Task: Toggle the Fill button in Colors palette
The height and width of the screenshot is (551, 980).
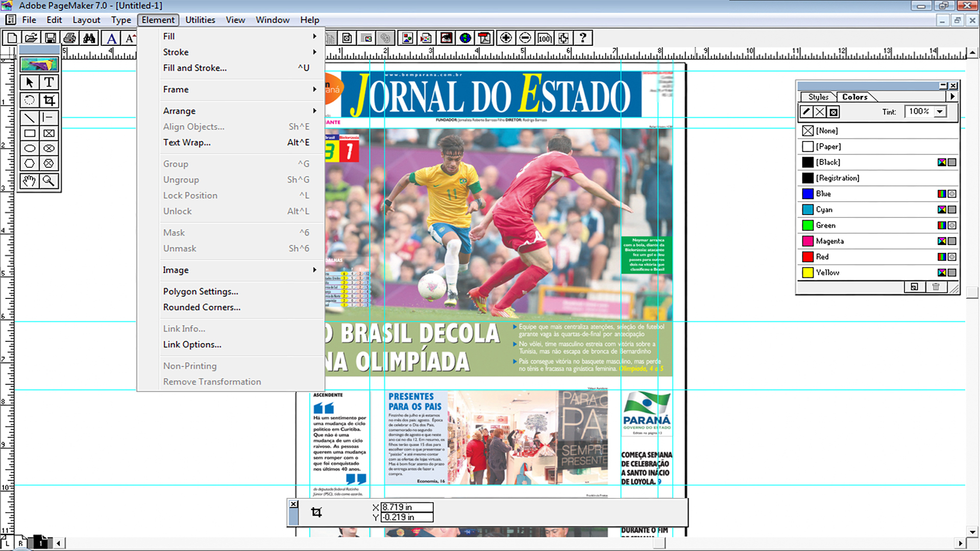Action: 820,112
